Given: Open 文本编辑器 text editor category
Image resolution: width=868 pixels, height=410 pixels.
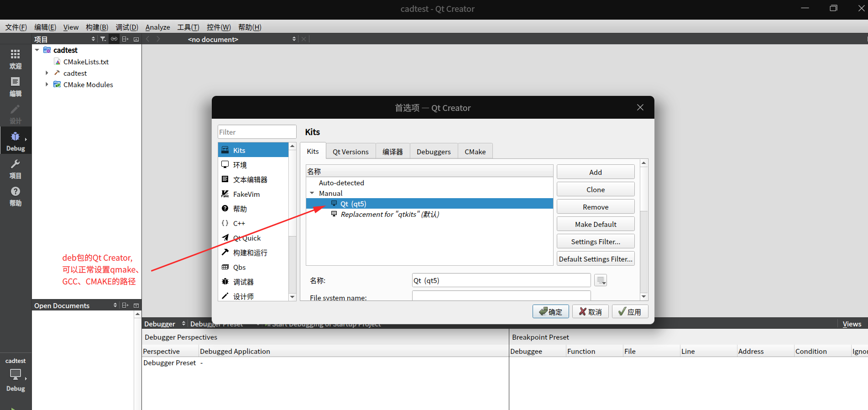Looking at the screenshot, I should [253, 179].
